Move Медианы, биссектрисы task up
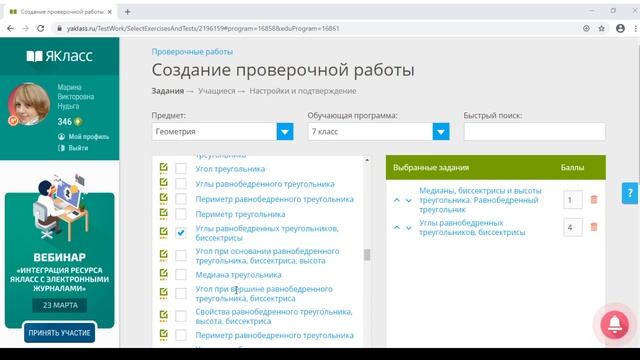This screenshot has height=360, width=640. (397, 200)
